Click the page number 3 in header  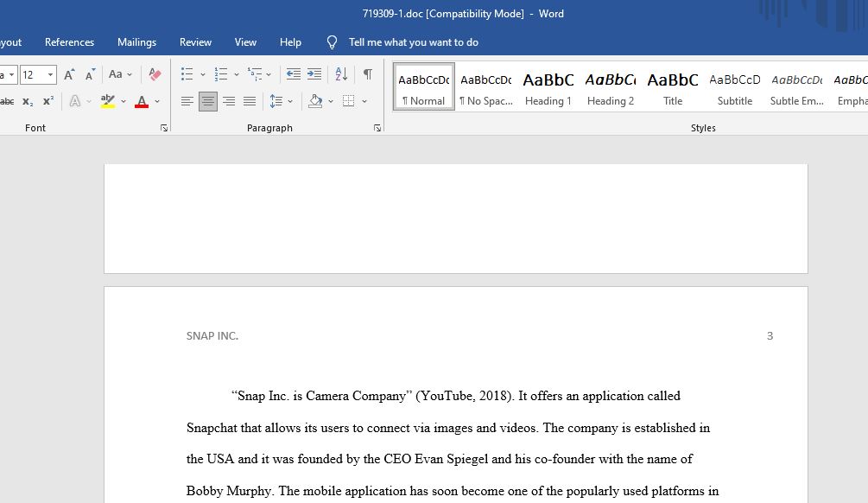click(x=770, y=335)
